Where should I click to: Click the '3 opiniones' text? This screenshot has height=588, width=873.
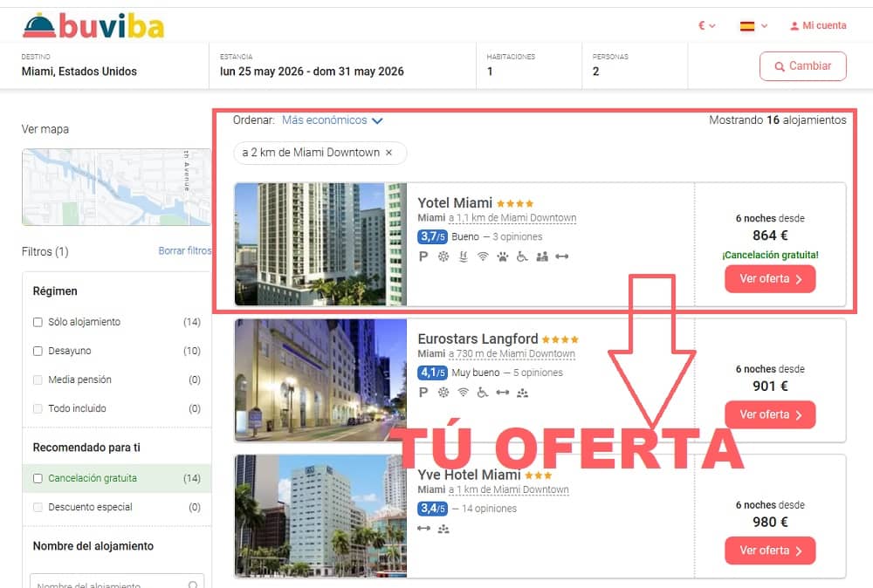click(x=517, y=237)
